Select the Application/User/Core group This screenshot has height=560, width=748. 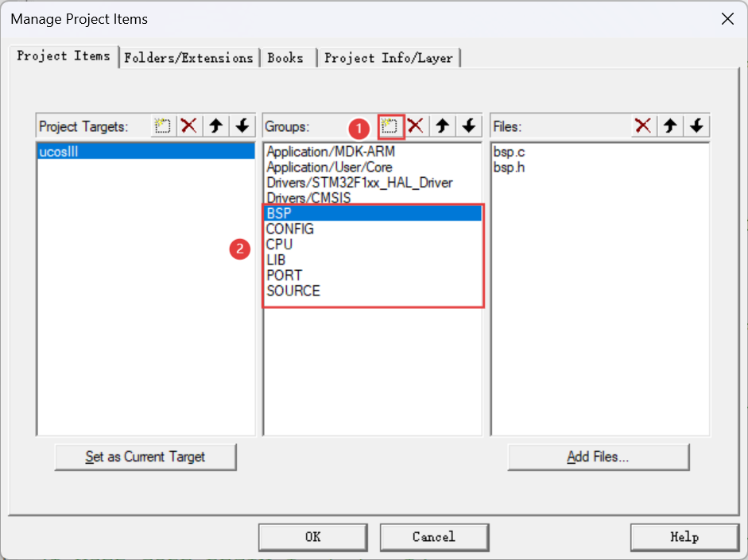click(x=372, y=168)
